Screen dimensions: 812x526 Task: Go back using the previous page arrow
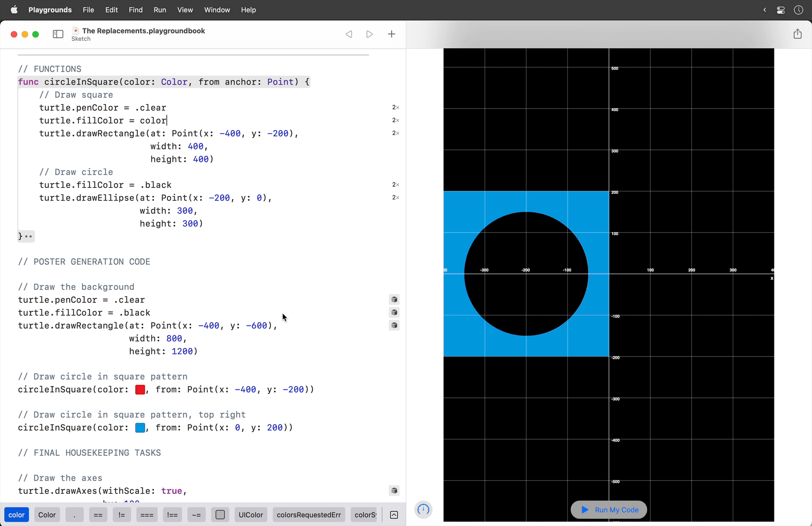[x=349, y=34]
